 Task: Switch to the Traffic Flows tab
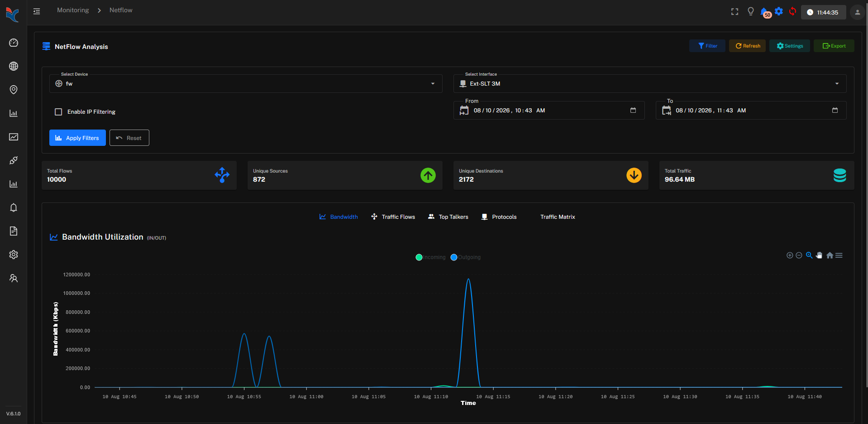click(x=393, y=217)
